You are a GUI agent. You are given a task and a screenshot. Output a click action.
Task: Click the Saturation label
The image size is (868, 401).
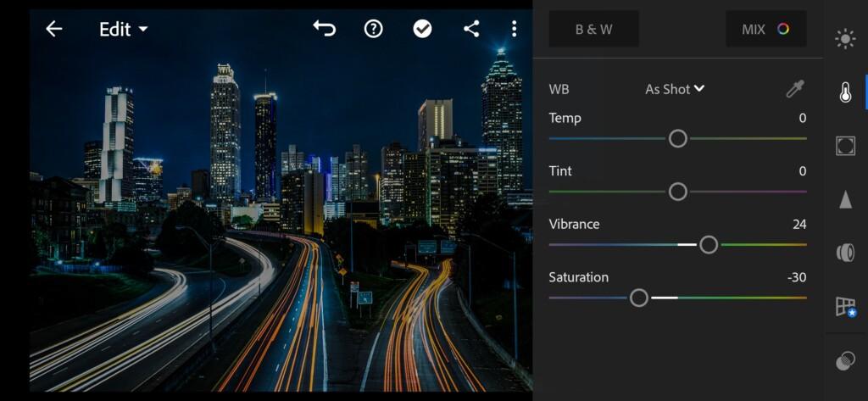coord(578,277)
